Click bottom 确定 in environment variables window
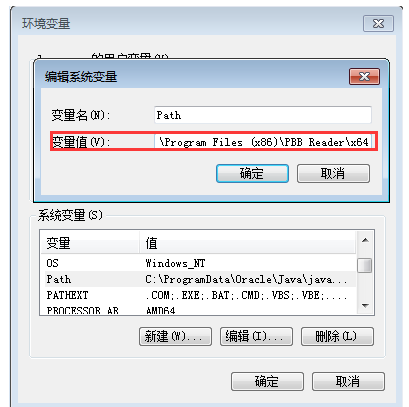409x407 pixels. tap(267, 381)
